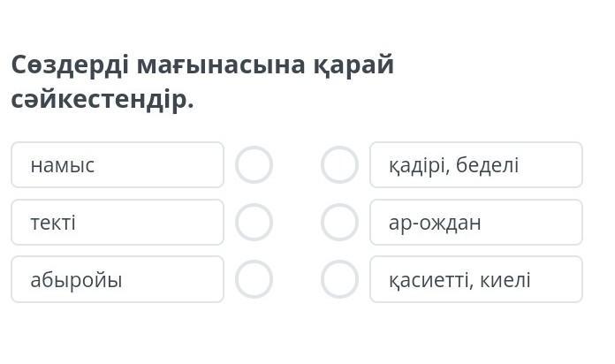Click the word беделі in the answer
The height and width of the screenshot is (364, 615).
[488, 165]
